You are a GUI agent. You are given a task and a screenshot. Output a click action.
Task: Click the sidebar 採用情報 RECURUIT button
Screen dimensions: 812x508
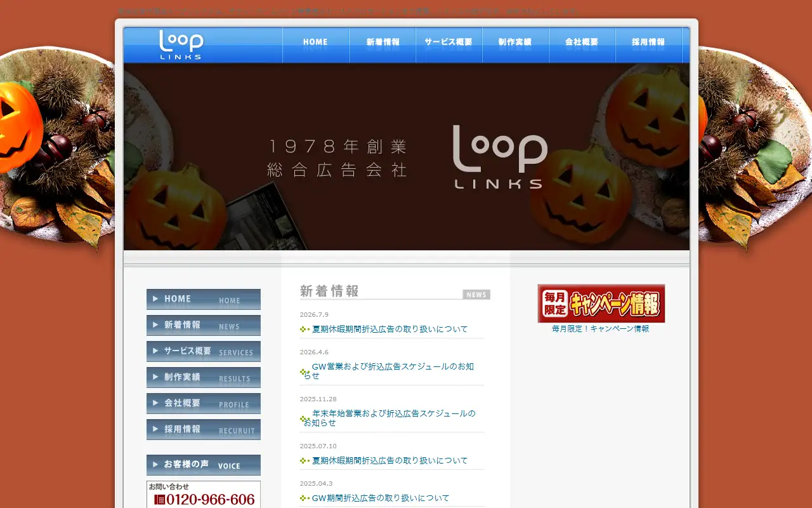click(204, 429)
